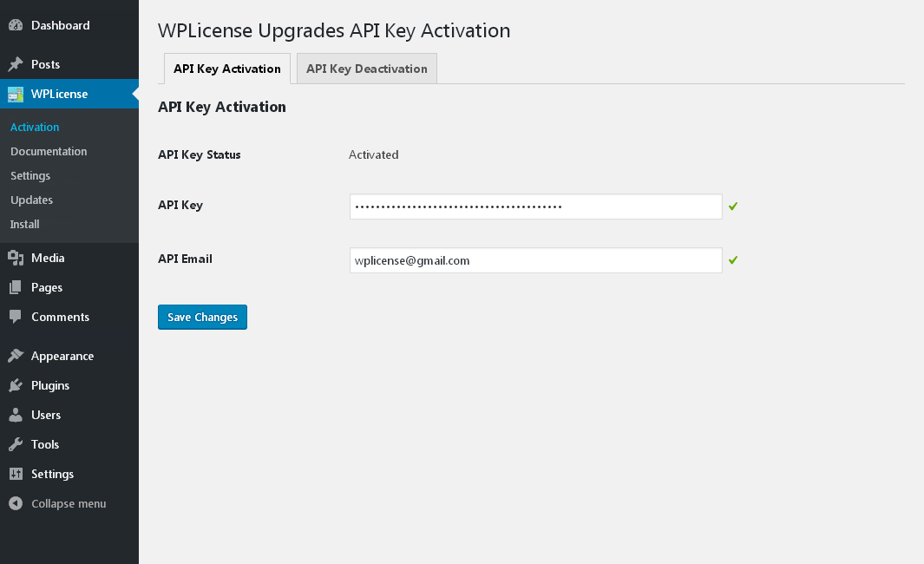Click the 'API Key Activation' section heading
Screen dimensions: 924x564
pyautogui.click(x=221, y=107)
